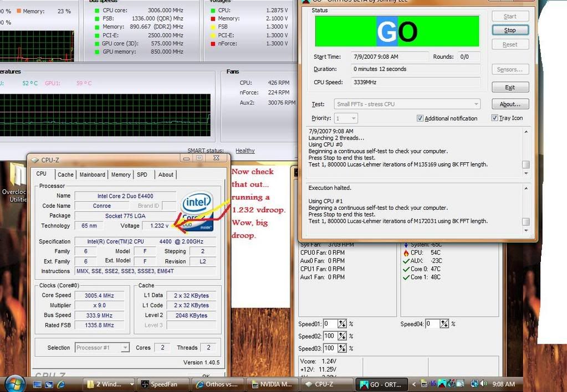Image resolution: width=567 pixels, height=392 pixels.
Task: Open the network tray icon
Action: (x=475, y=384)
